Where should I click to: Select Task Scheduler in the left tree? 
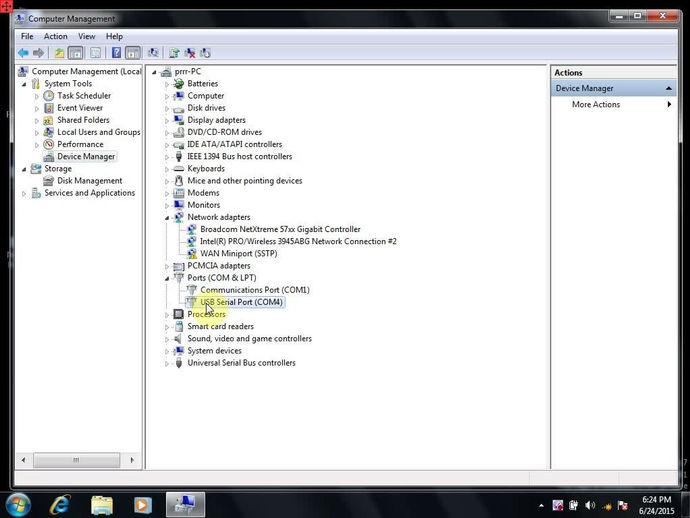pyautogui.click(x=84, y=96)
